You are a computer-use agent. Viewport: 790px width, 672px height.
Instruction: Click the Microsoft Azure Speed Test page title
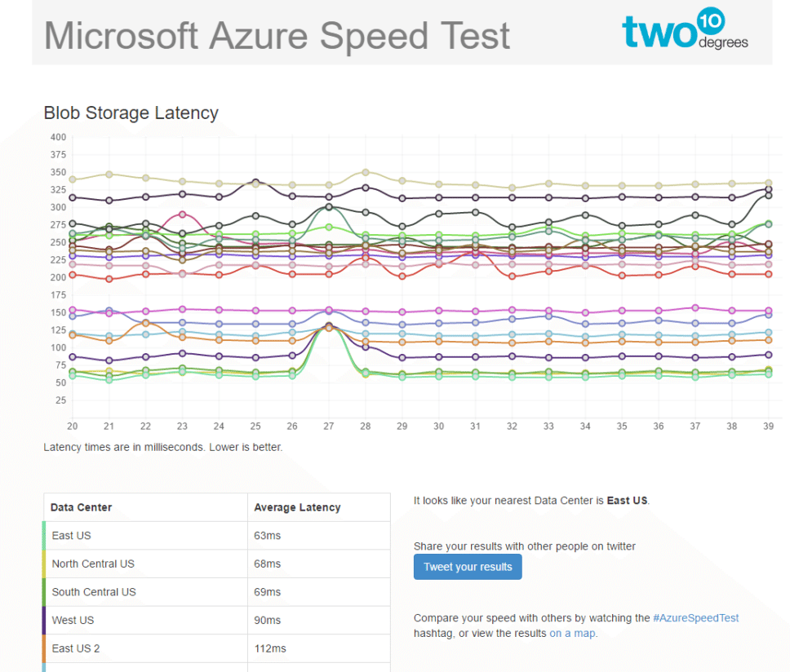tap(277, 35)
